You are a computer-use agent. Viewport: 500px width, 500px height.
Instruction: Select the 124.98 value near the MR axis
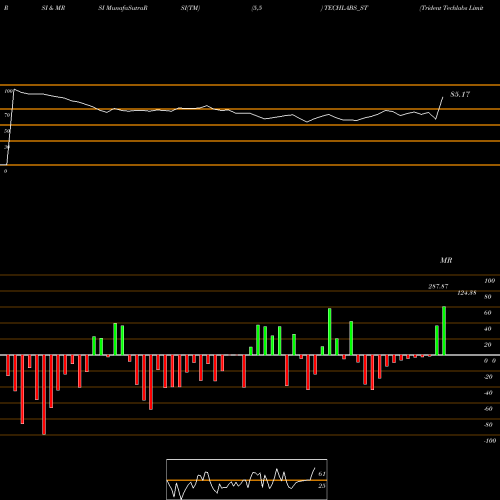tap(467, 293)
